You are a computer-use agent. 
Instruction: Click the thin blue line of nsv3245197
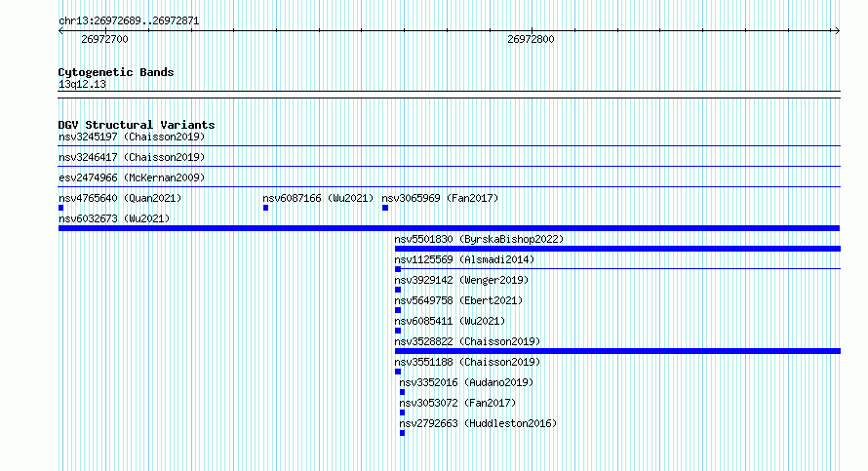tap(449, 146)
